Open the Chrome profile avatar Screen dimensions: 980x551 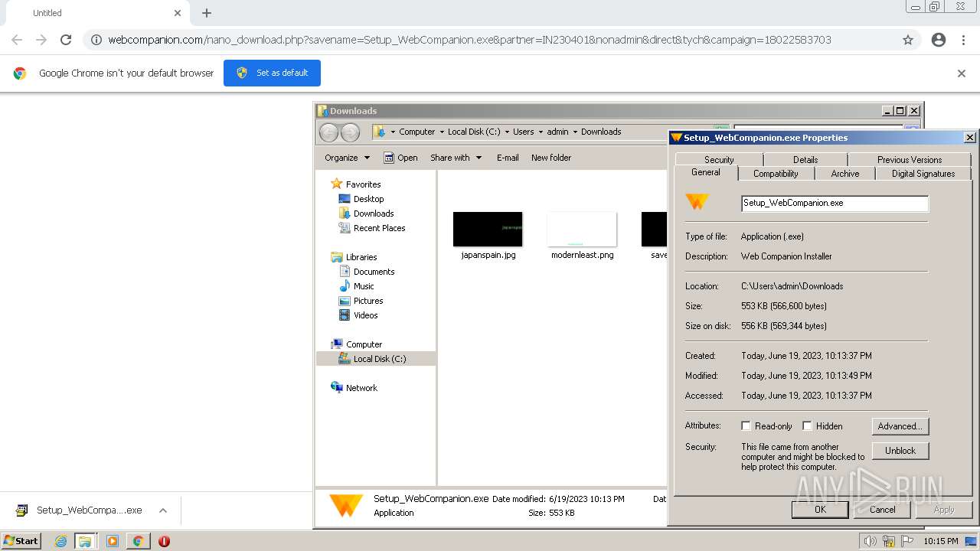pos(939,40)
